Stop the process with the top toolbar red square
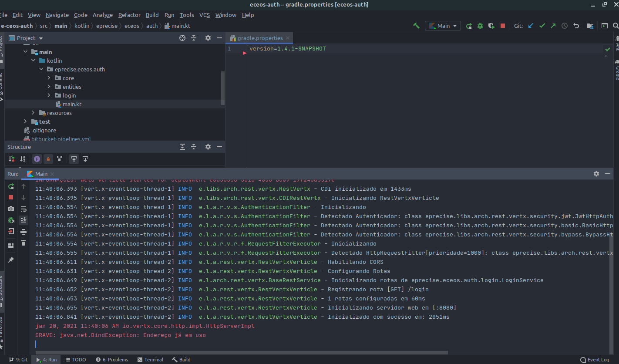The width and height of the screenshot is (619, 364). point(503,26)
